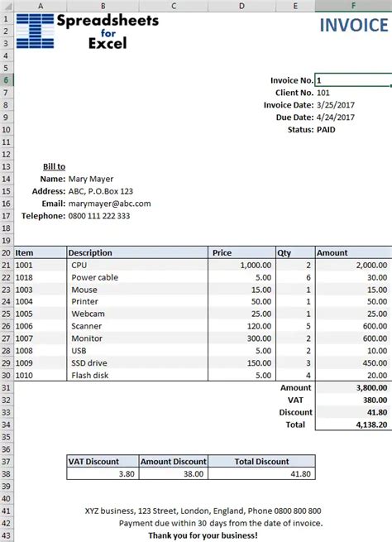Select the email marymayer@abc.com

click(109, 204)
